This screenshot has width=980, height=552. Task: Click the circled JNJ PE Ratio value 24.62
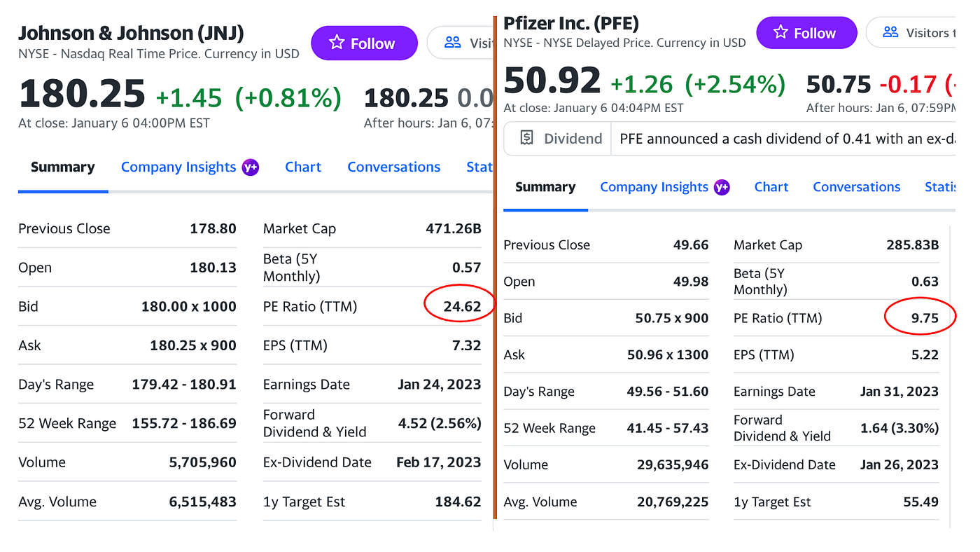(462, 306)
